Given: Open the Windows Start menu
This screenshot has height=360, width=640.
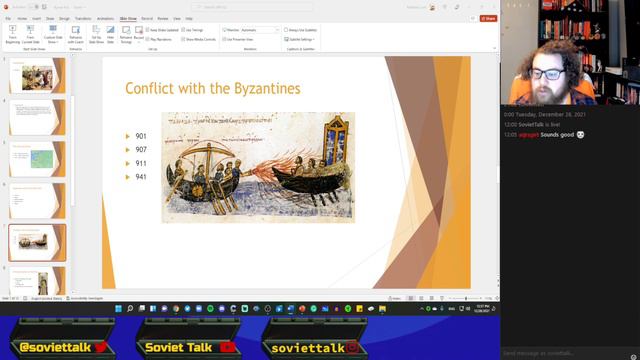Looking at the screenshot, I should pos(118,309).
